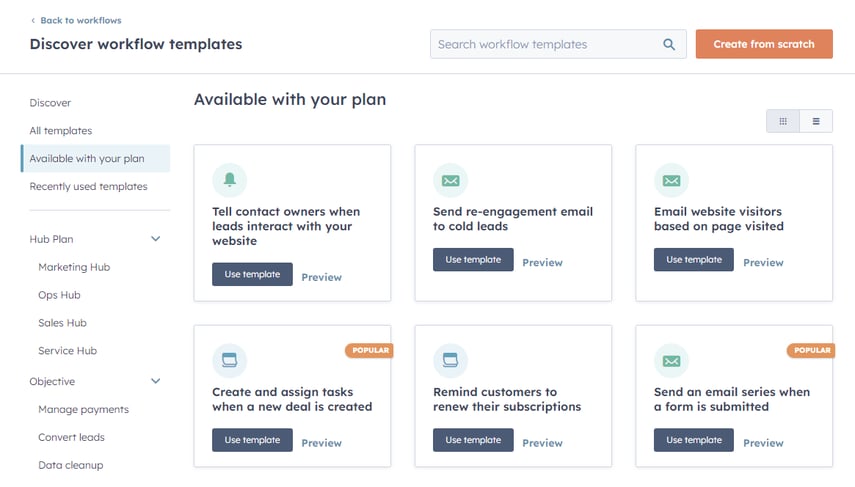Preview the website visitors email template
This screenshot has width=855, height=487.
[763, 263]
